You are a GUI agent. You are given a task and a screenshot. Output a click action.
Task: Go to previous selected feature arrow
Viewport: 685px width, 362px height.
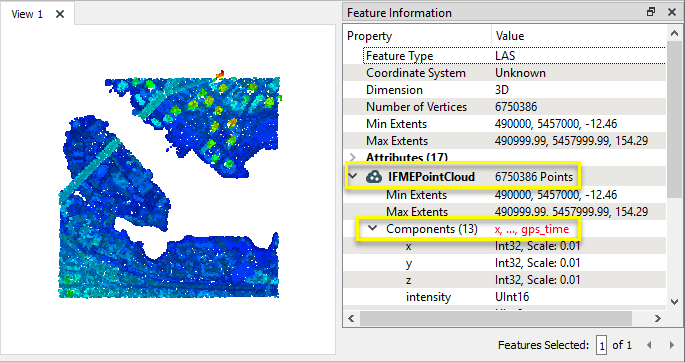[x=649, y=345]
